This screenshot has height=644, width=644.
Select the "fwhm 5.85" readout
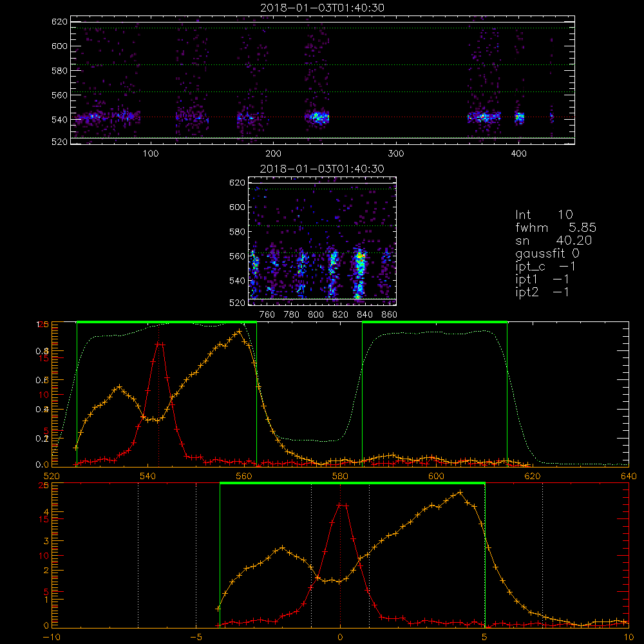click(x=556, y=227)
